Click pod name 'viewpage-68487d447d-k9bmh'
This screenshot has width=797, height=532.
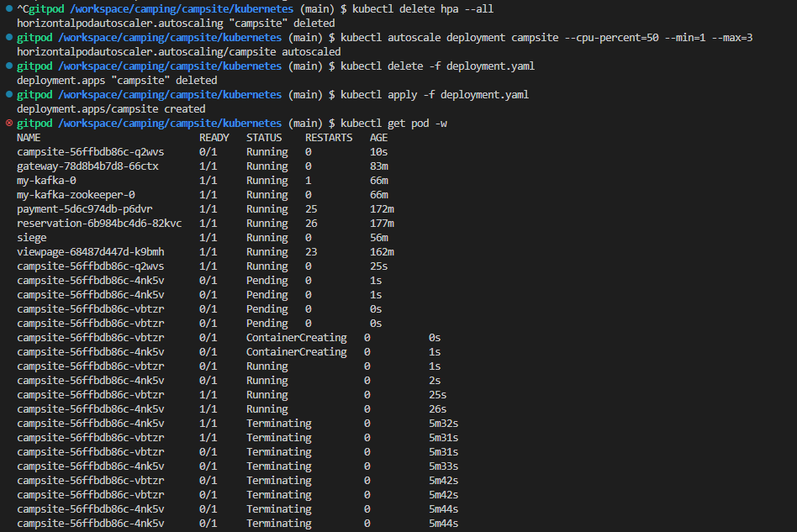coord(91,251)
